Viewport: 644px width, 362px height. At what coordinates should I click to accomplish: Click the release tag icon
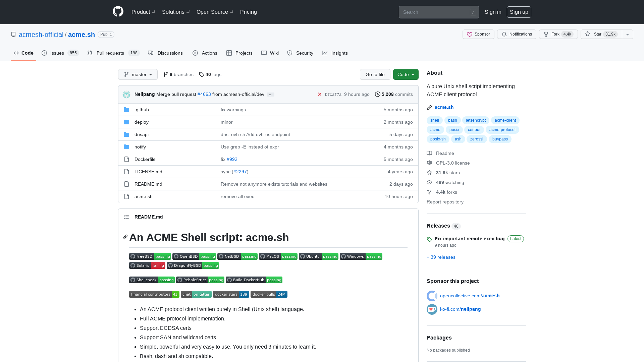429,239
